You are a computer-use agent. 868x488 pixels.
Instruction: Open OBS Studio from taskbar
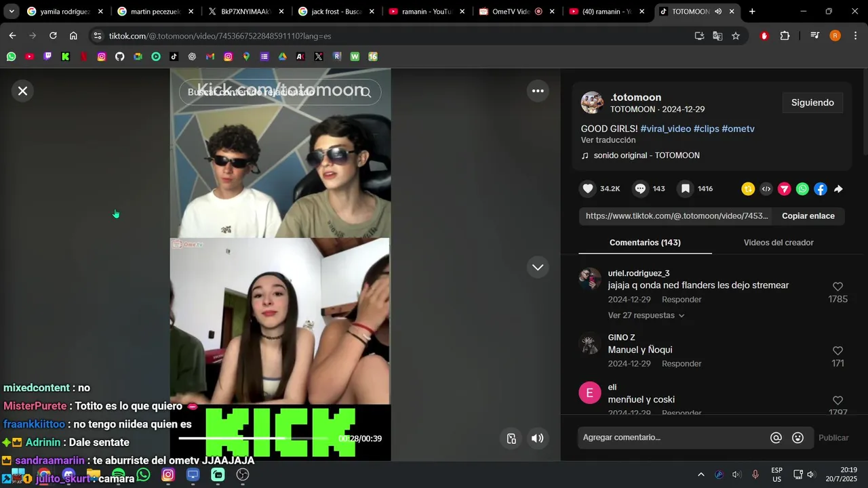243,475
